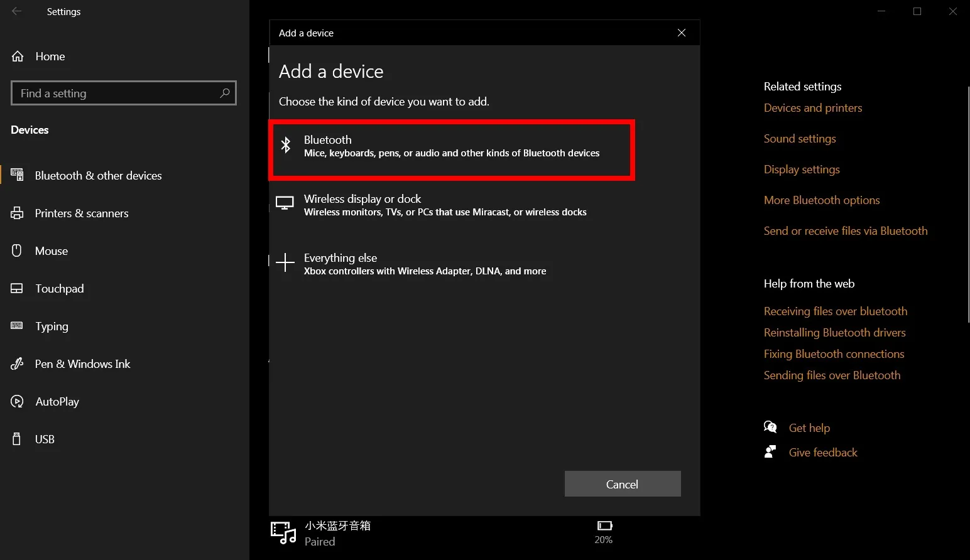Open Pen & Windows Ink settings

[x=82, y=364]
